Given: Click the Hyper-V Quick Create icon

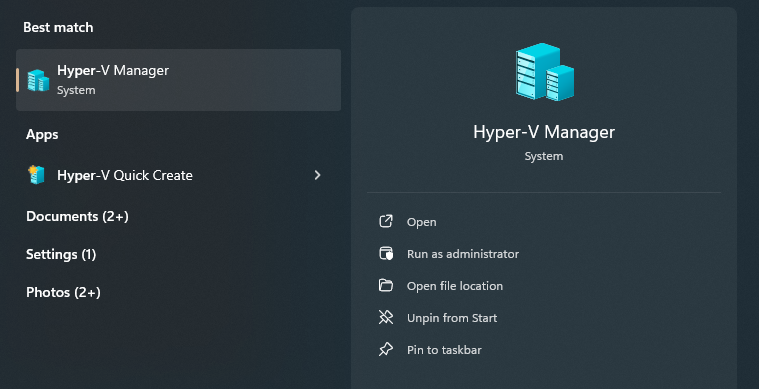Looking at the screenshot, I should (x=36, y=175).
